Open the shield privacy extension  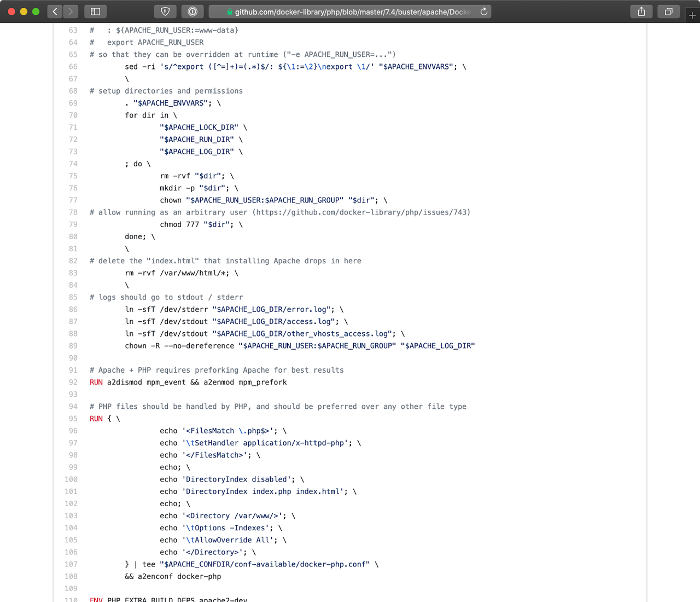pos(165,11)
